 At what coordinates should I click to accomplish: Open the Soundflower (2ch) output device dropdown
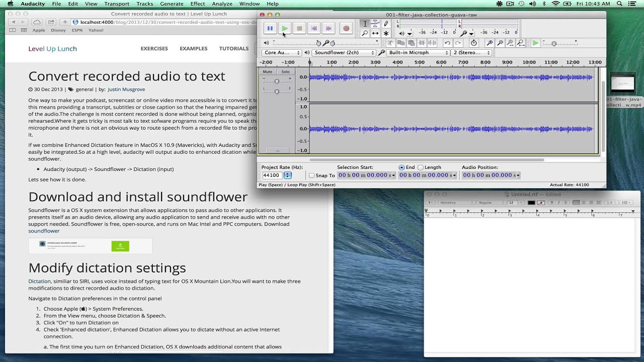[x=344, y=53]
